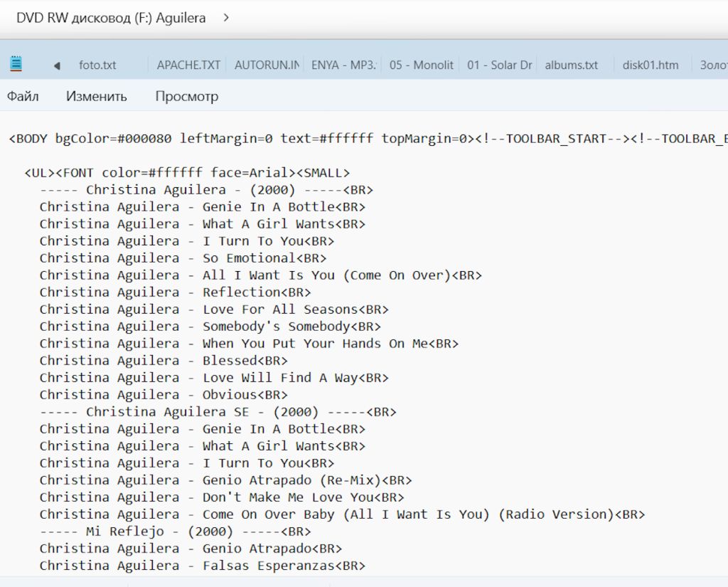Click the Notepad app icon
Viewport: 728px width, 587px height.
16,63
